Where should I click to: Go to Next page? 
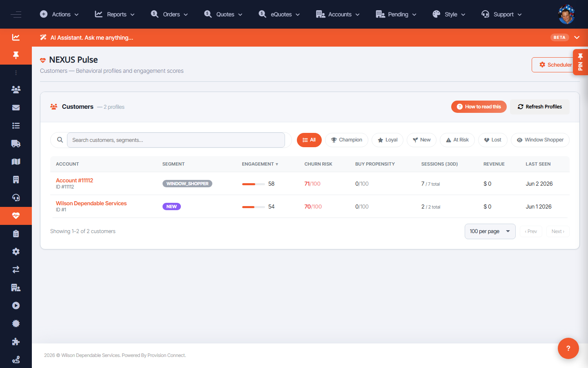558,231
